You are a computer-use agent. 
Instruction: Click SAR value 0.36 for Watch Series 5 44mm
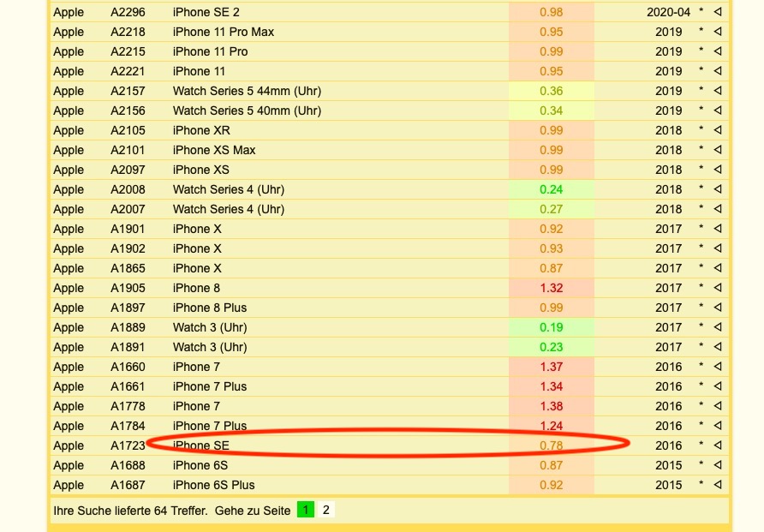tap(551, 91)
